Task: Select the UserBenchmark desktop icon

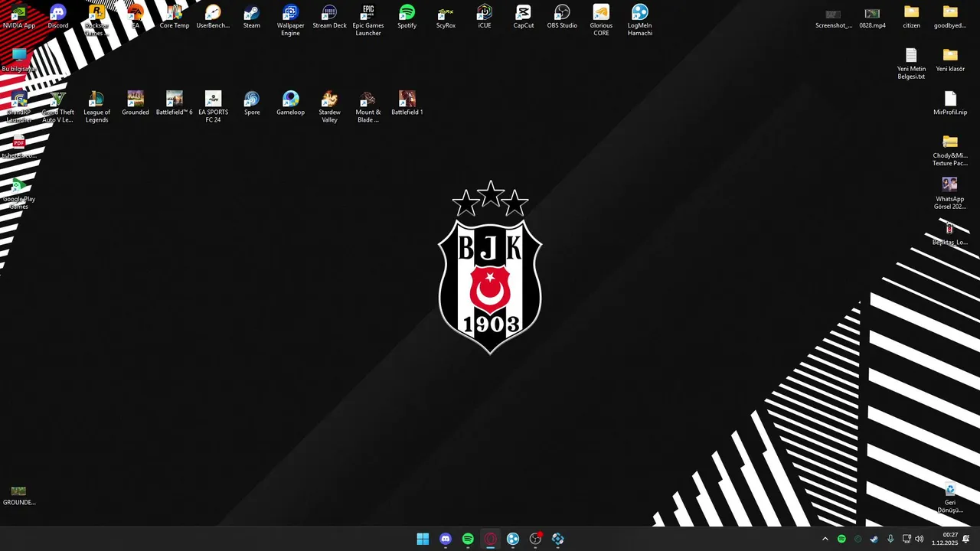Action: pos(213,17)
